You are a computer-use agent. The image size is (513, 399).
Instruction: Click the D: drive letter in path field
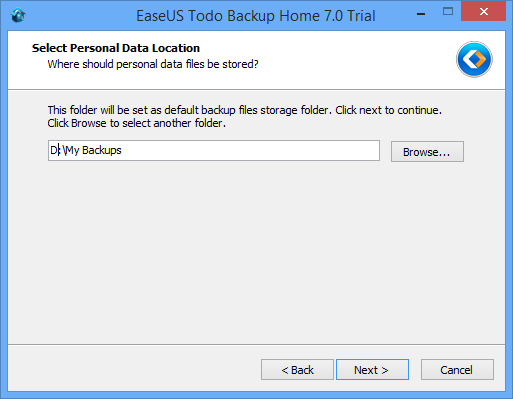click(x=55, y=150)
